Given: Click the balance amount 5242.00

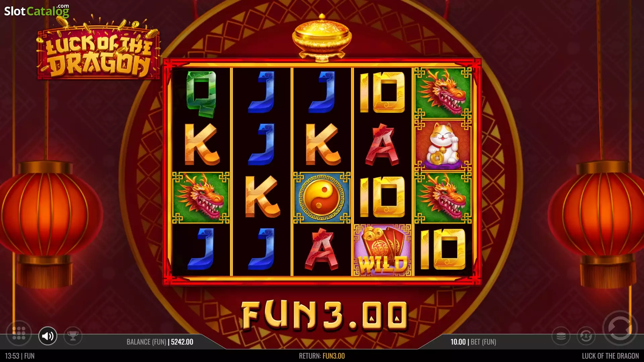Looking at the screenshot, I should coord(182,342).
